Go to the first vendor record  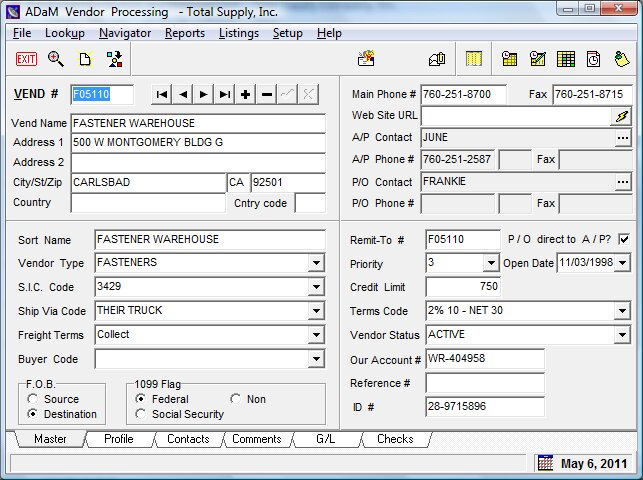162,94
